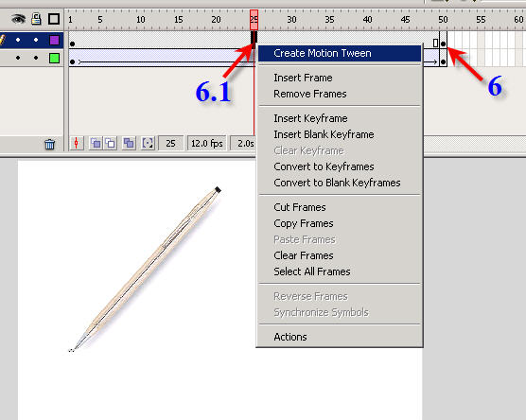
Task: Click the Delete Layer trash icon
Action: pos(49,144)
